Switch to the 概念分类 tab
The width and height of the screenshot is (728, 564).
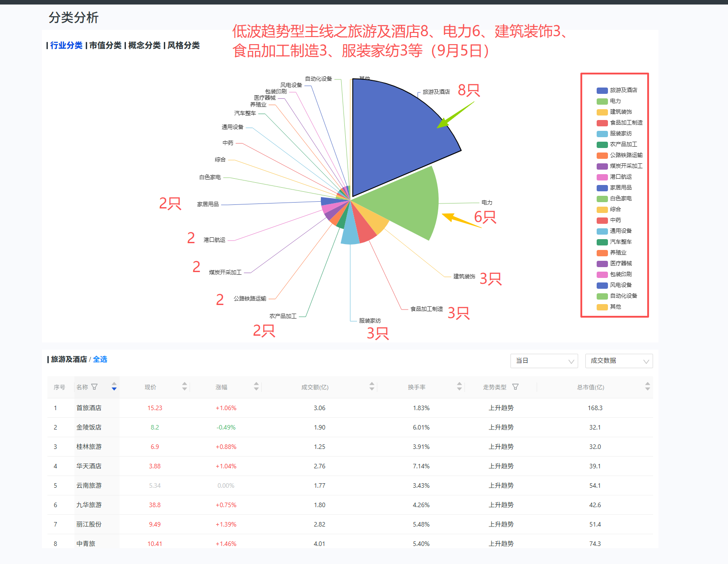144,45
